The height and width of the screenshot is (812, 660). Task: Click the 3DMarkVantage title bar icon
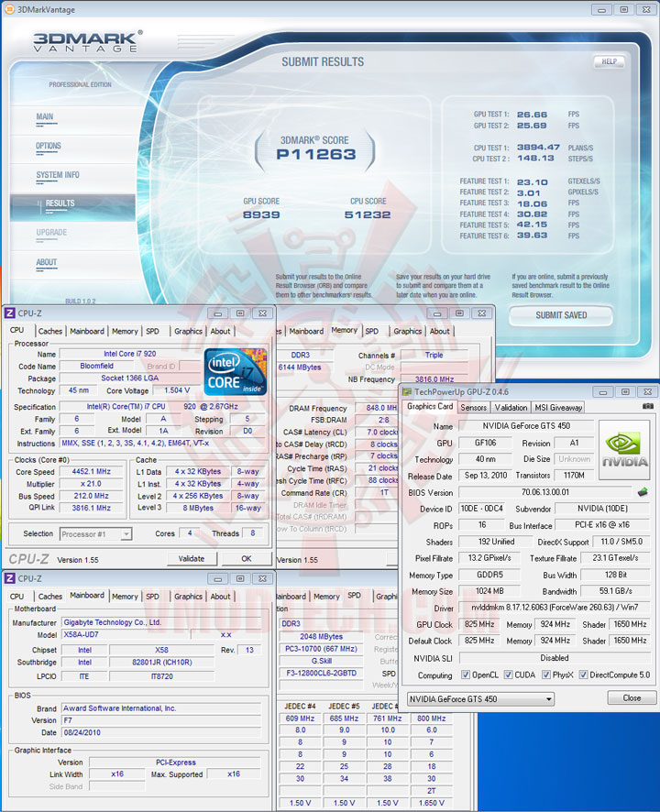9,9
